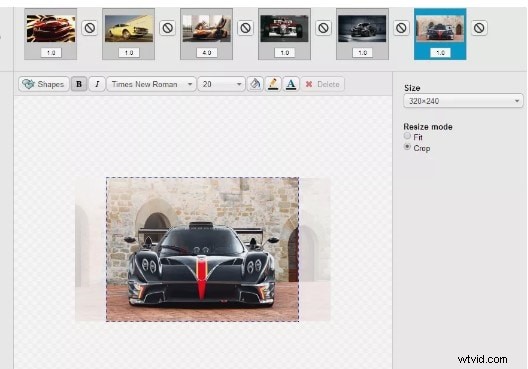528x369 pixels.
Task: Edit duration field of formula car frame
Action: (285, 53)
